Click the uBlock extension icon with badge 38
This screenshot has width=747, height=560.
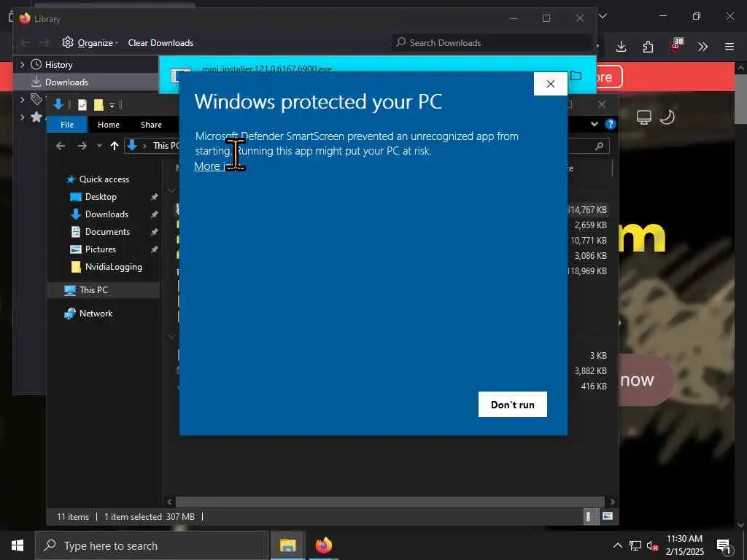[676, 45]
